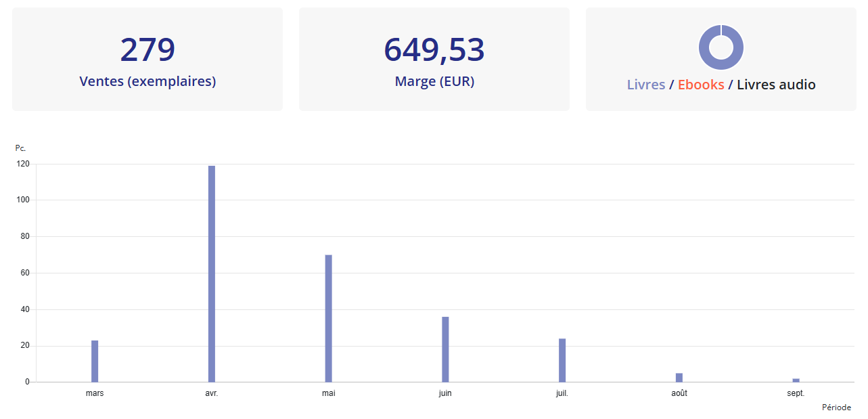Click the Marge (EUR) label
Image resolution: width=868 pixels, height=419 pixels.
434,81
